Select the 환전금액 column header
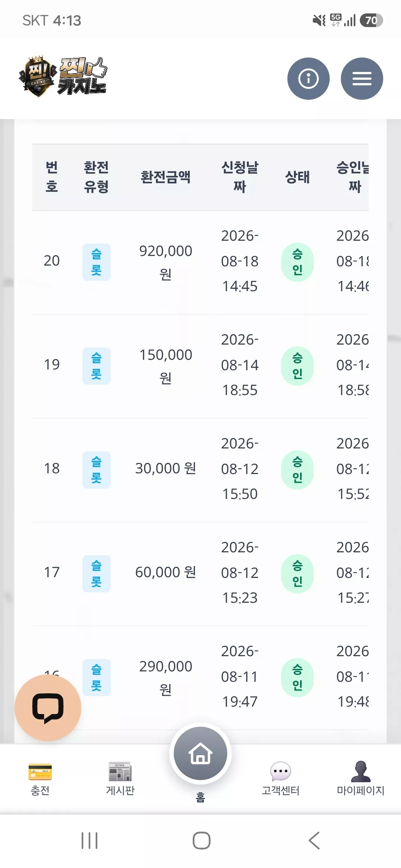The image size is (401, 868). 166,177
